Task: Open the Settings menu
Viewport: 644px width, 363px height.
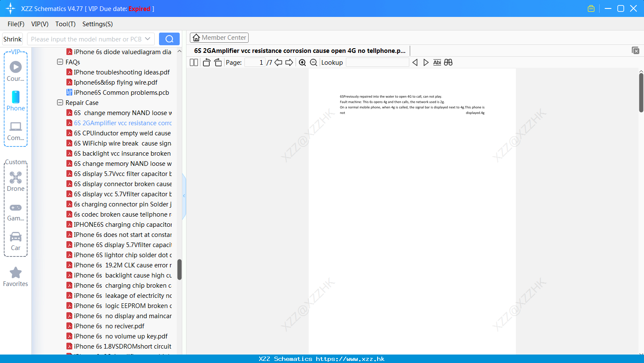Action: click(98, 24)
